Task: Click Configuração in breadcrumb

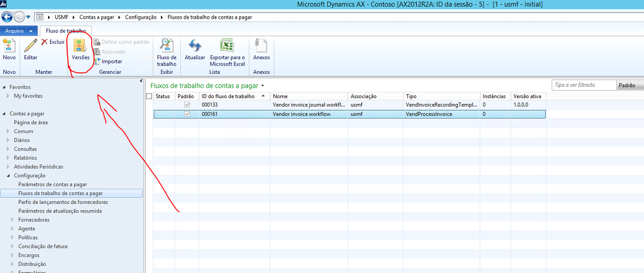Action: [x=141, y=17]
